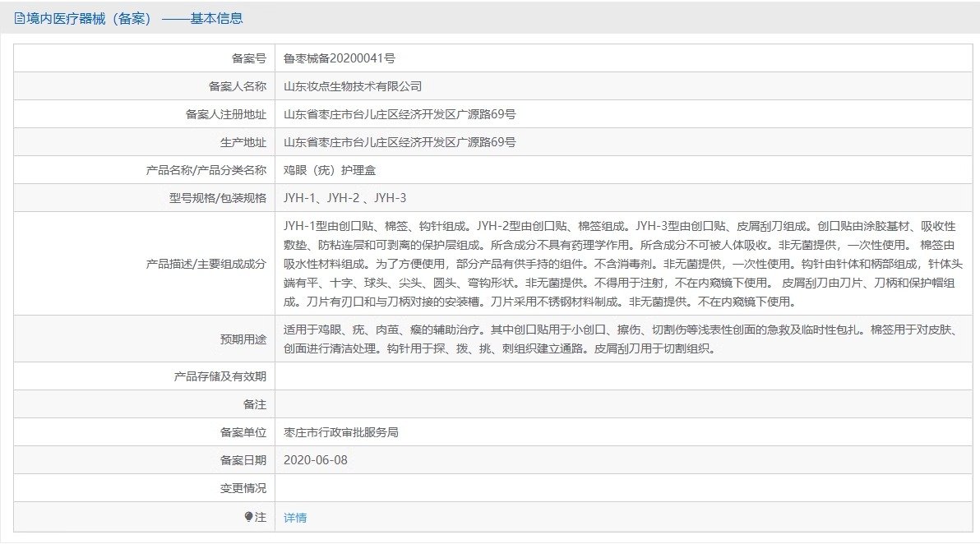
Task: Select the record number 鲁枣械备20200041号
Action: pos(340,58)
